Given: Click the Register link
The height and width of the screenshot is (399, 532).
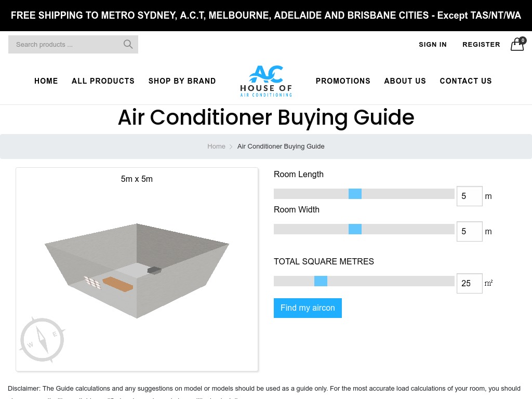Looking at the screenshot, I should (481, 45).
